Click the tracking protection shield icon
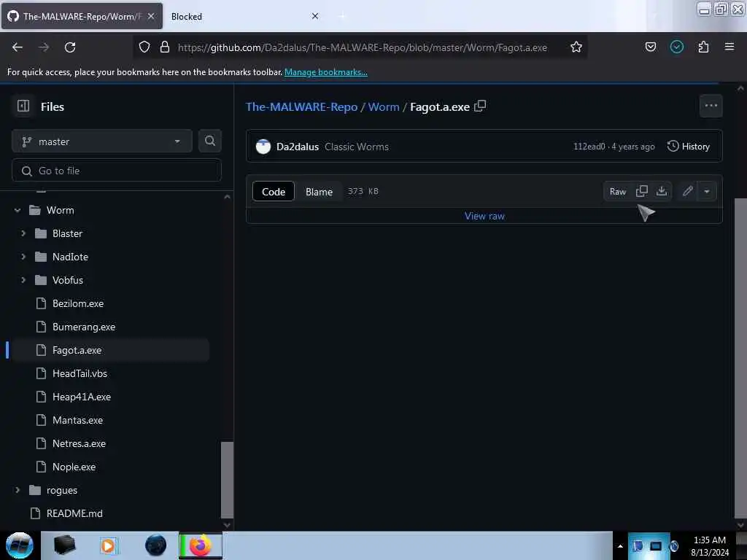The width and height of the screenshot is (747, 560). point(144,47)
